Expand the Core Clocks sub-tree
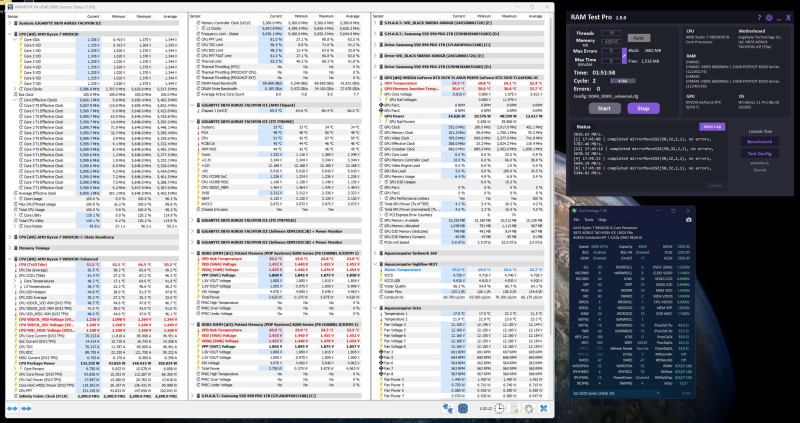800x423 pixels. [15, 89]
